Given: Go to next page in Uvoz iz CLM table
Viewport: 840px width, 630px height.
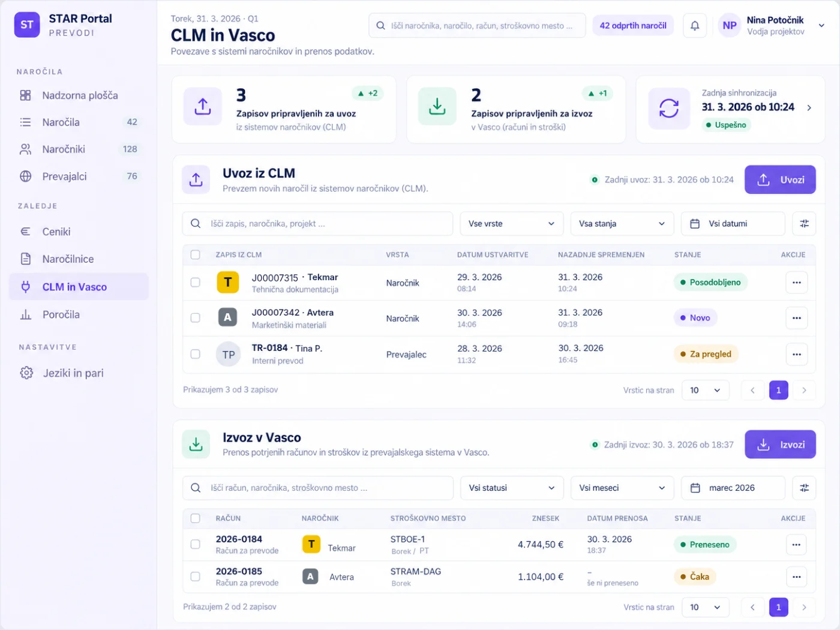Looking at the screenshot, I should click(804, 391).
